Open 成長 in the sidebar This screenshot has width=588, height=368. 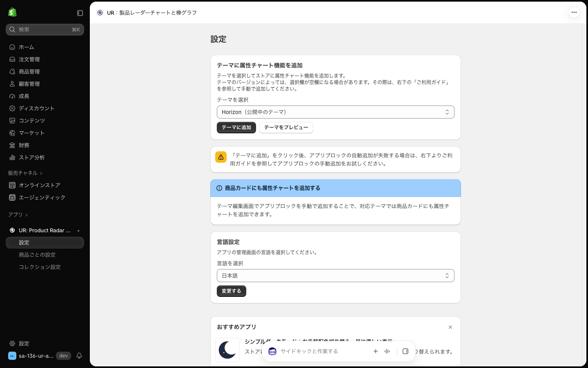(x=45, y=96)
